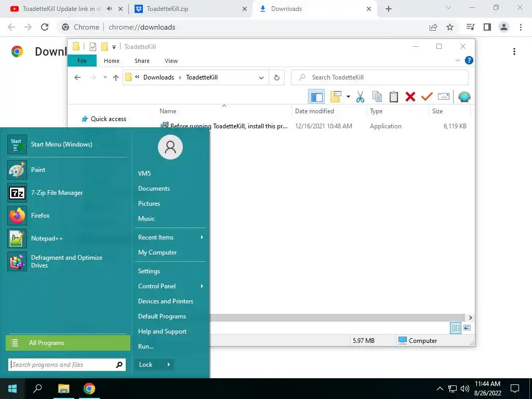Expand Recent Items submenu

202,237
